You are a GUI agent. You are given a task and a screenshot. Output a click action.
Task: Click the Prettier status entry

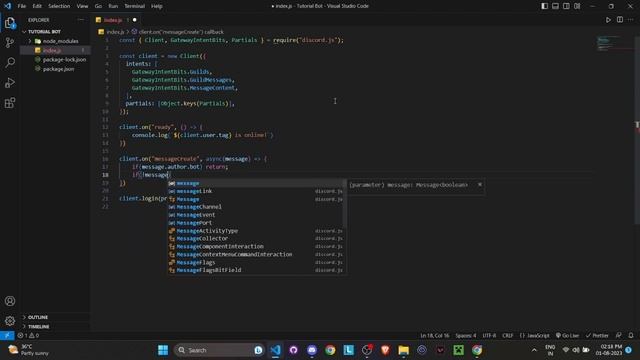(x=597, y=336)
